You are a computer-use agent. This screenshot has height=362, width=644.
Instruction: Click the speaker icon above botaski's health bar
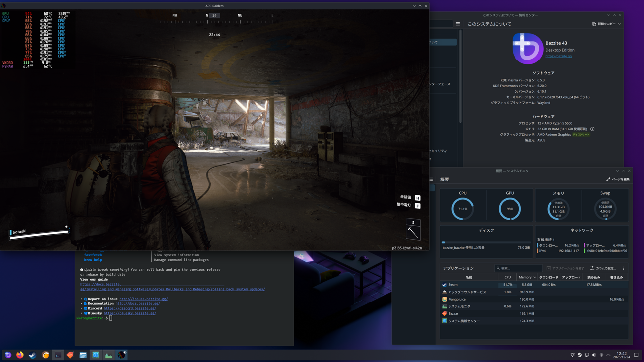67,227
